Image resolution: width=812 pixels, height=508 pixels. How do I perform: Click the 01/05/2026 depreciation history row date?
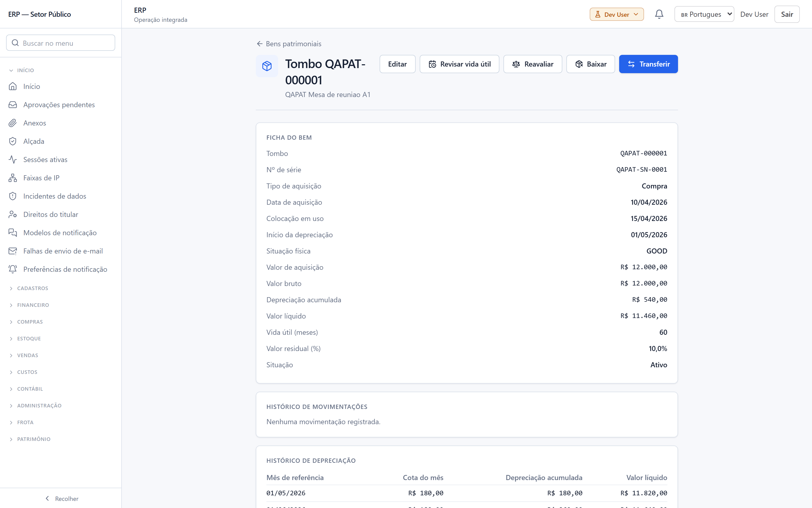click(286, 493)
